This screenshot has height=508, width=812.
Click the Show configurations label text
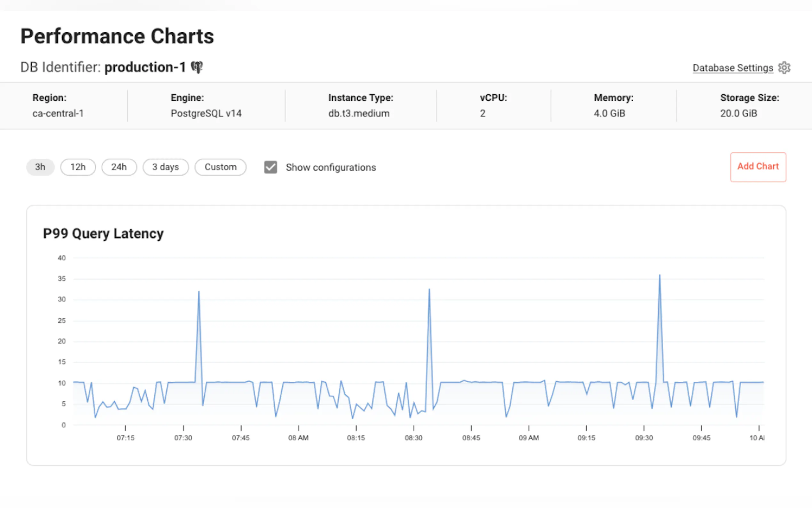(x=331, y=167)
